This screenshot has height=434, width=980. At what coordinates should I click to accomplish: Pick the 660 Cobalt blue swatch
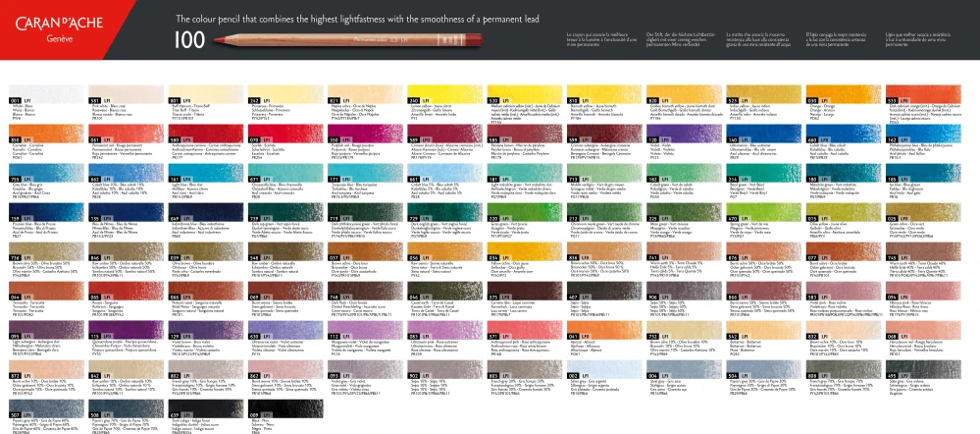[x=844, y=134]
